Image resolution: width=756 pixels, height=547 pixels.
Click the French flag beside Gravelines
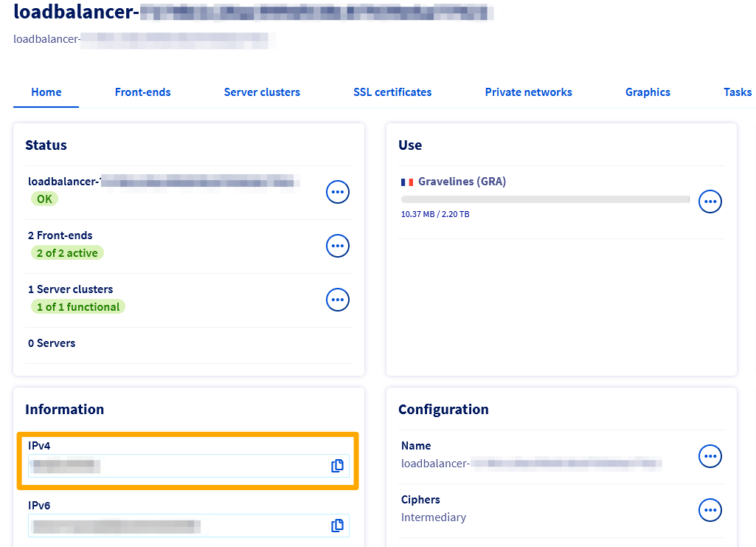406,181
